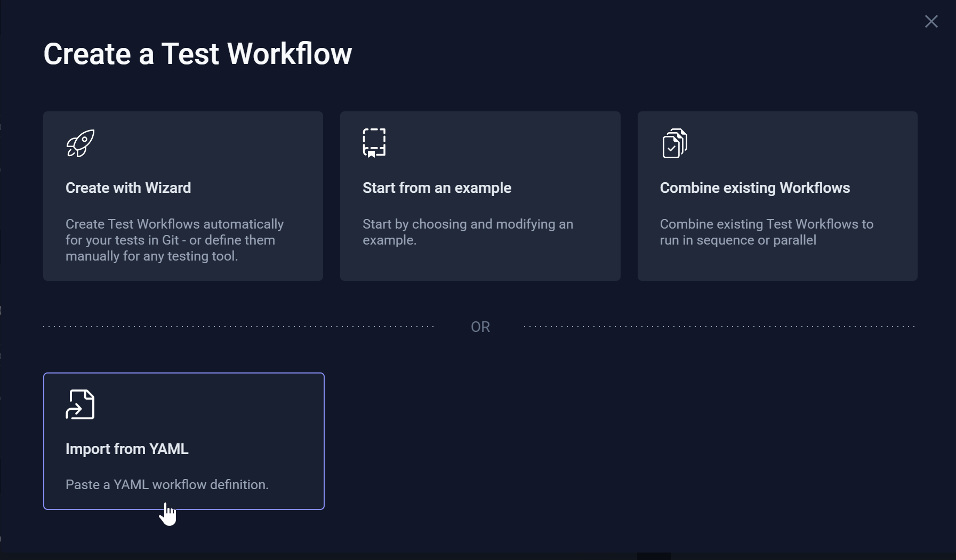This screenshot has width=956, height=560.
Task: Click the stacked clipboards combine workflows icon
Action: (x=674, y=143)
